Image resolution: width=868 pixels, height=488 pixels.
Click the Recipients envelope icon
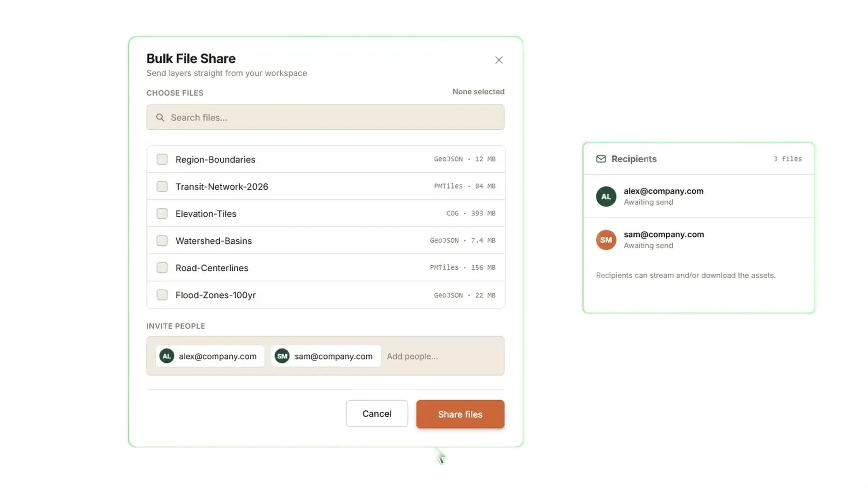pos(601,159)
